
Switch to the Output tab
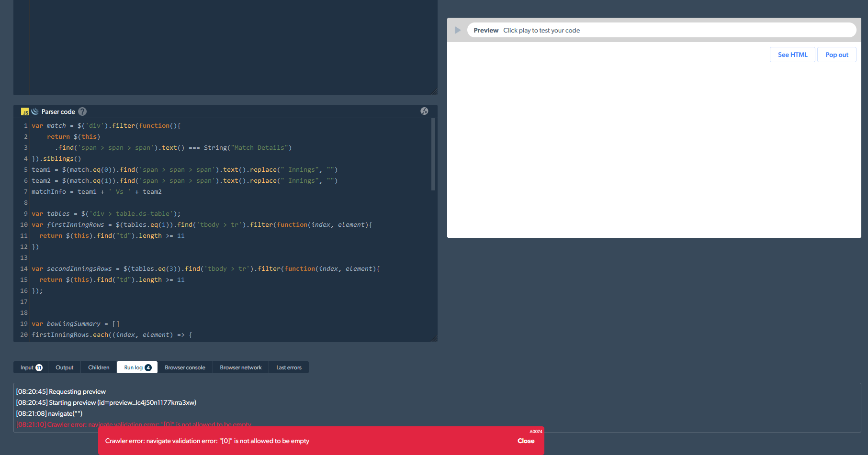click(x=64, y=367)
